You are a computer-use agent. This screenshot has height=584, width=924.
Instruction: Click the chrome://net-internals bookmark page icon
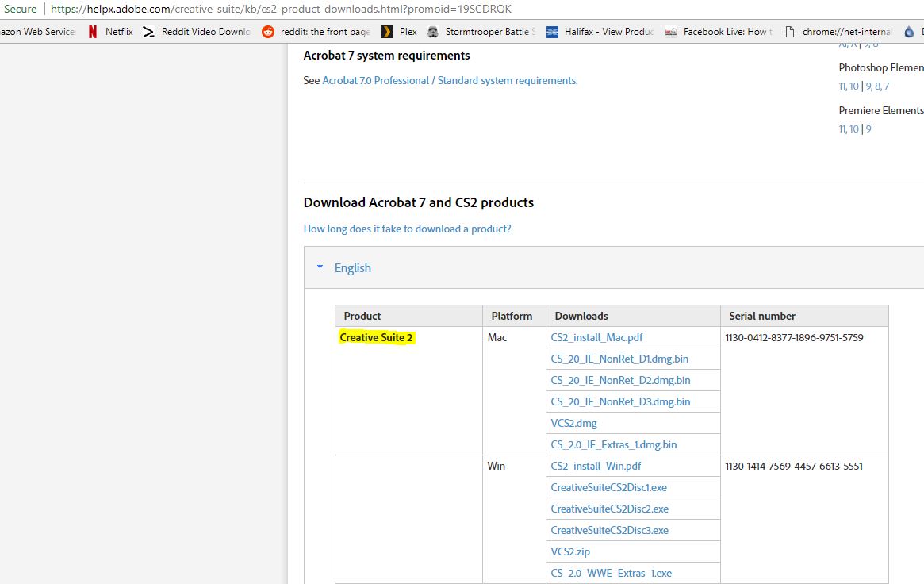click(x=789, y=32)
